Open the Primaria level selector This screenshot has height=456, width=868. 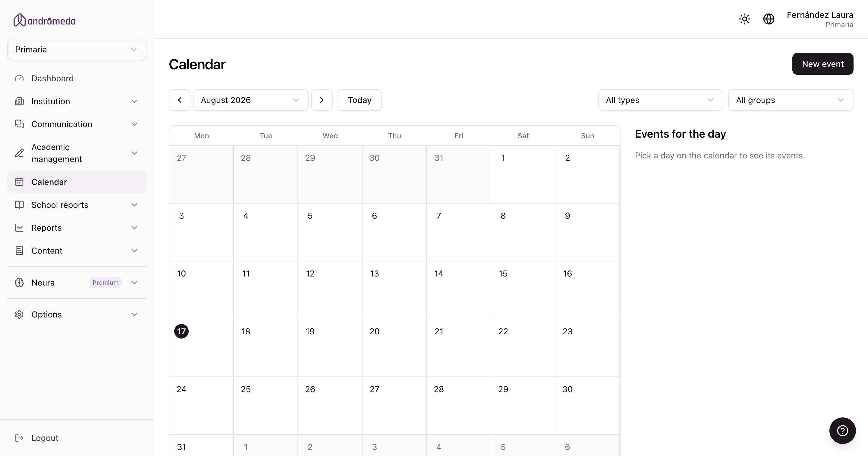(77, 49)
